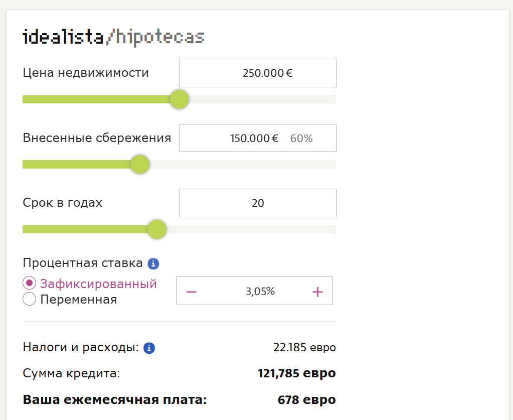Click the info icon beside Налоги и расходы
Image resolution: width=513 pixels, height=420 pixels.
149,348
